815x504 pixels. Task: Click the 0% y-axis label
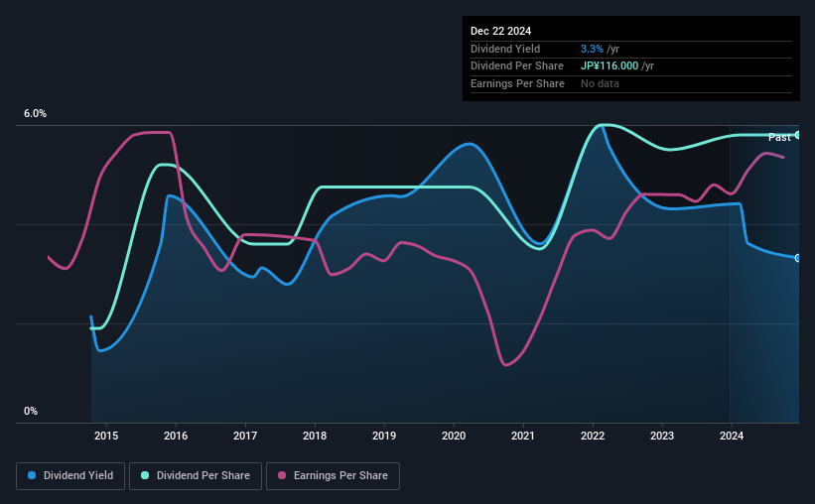[x=31, y=411]
